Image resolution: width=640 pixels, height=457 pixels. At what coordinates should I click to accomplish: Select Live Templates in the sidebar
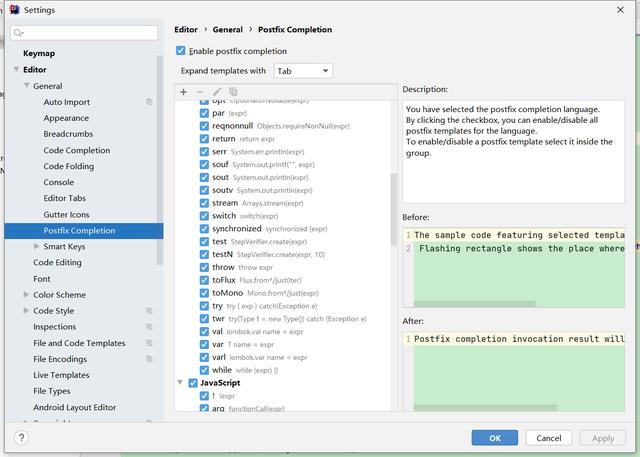click(62, 375)
